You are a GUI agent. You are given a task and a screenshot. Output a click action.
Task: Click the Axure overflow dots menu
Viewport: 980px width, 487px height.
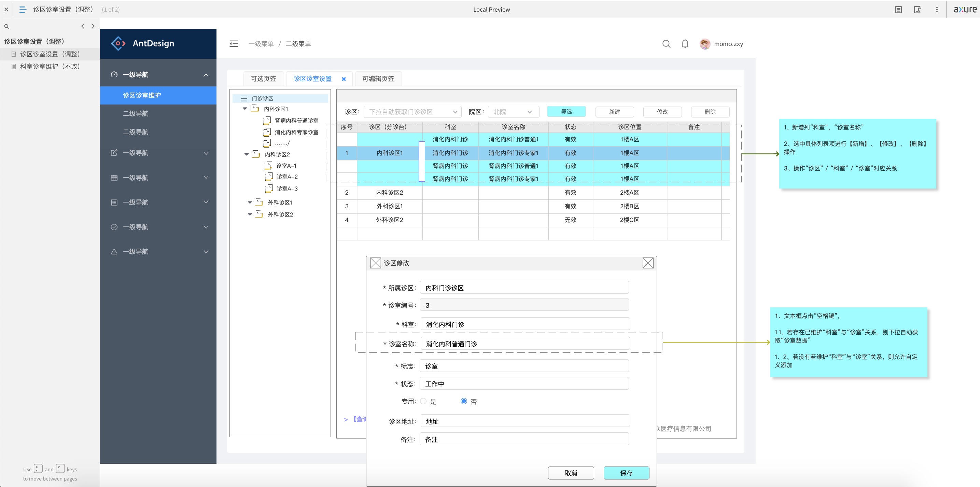[937, 10]
